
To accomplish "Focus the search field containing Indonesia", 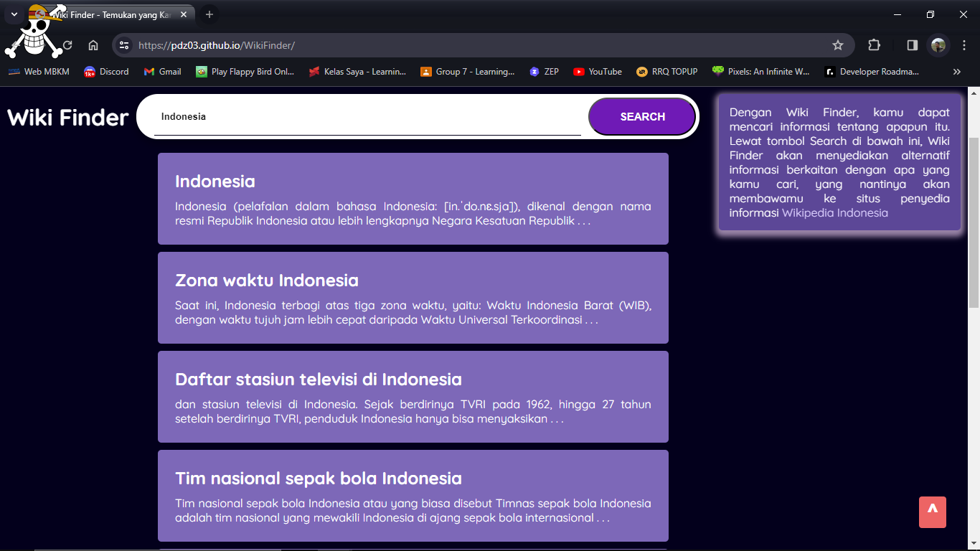I will pyautogui.click(x=367, y=117).
